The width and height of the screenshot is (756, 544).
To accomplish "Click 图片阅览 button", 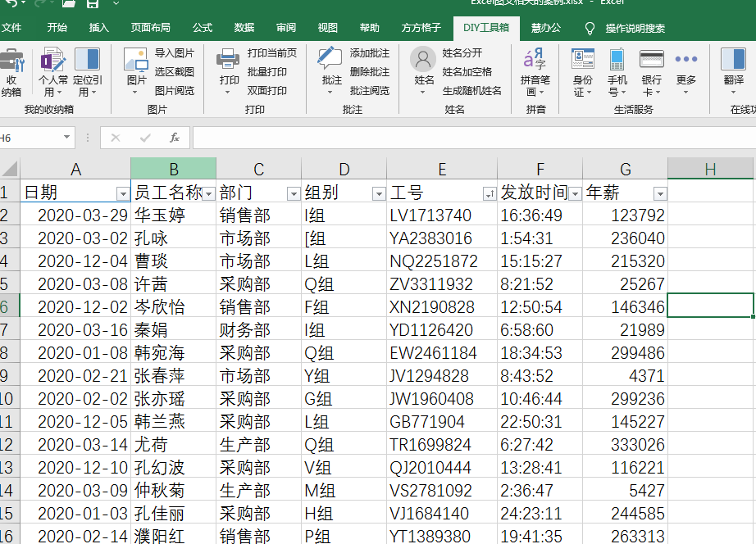I will [x=175, y=91].
